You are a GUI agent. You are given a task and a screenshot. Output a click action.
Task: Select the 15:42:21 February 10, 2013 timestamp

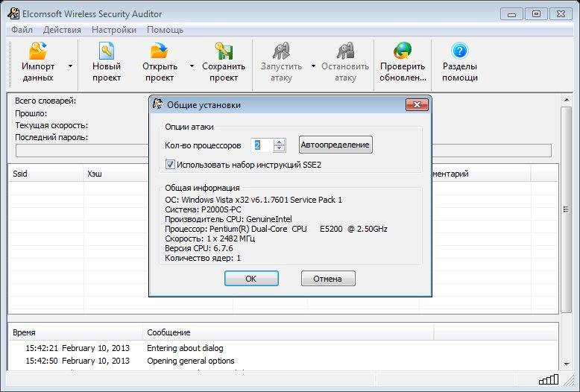78,348
